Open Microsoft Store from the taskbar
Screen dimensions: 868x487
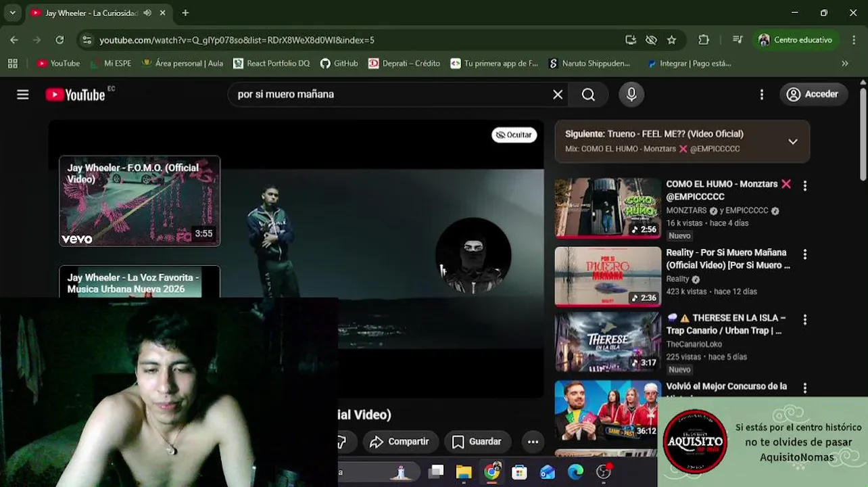click(519, 471)
